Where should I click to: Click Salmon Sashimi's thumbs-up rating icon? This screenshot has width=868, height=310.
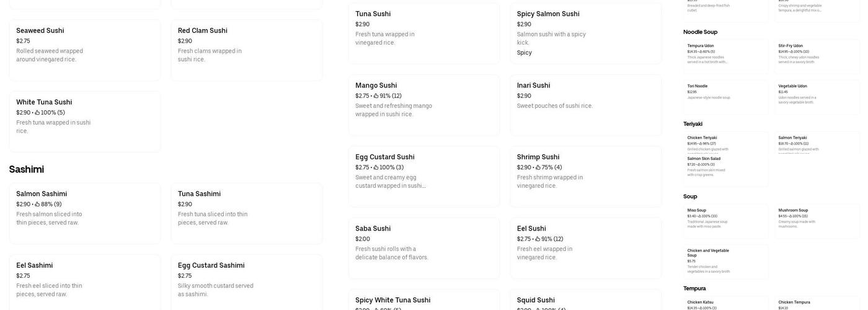click(37, 205)
